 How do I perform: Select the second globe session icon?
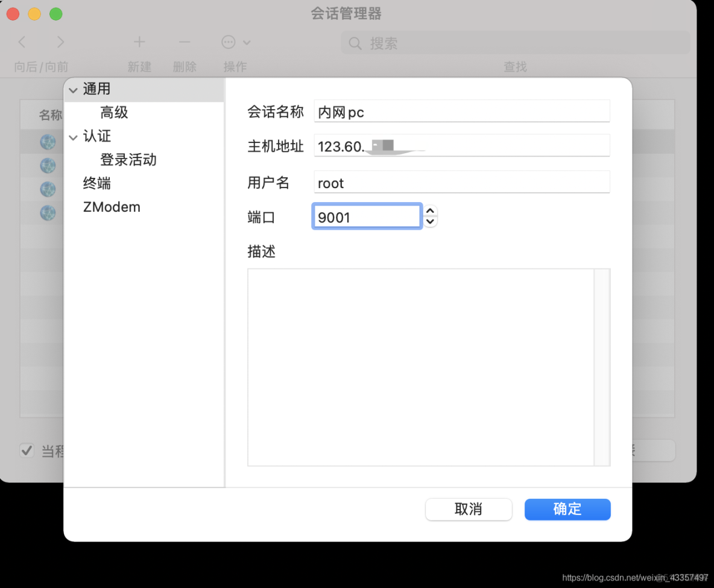click(48, 165)
